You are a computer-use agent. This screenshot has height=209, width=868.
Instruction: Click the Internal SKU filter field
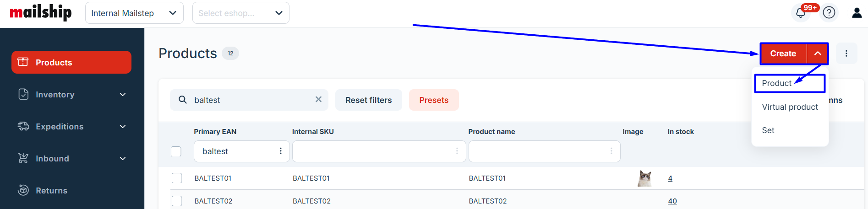click(x=373, y=151)
